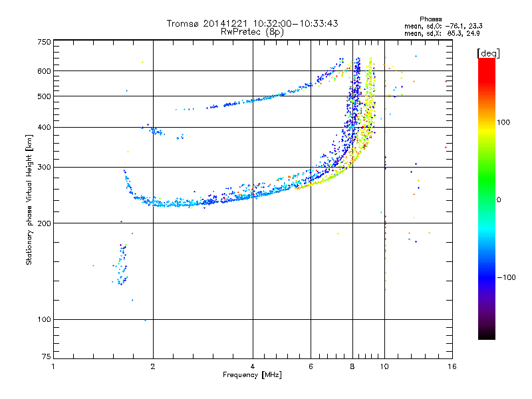Click the rainbow phase colorbar
The width and height of the screenshot is (532, 399).
487,198
